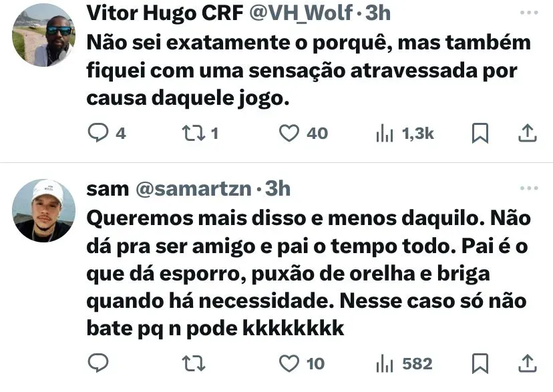Like sam's tweet with 10 likes
Viewport: 553px width, 392px height.
click(301, 363)
